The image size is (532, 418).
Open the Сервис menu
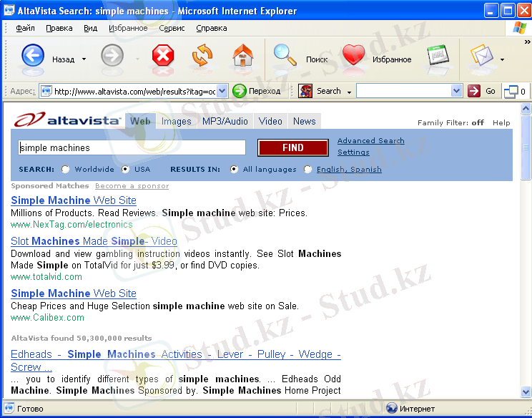tap(172, 28)
